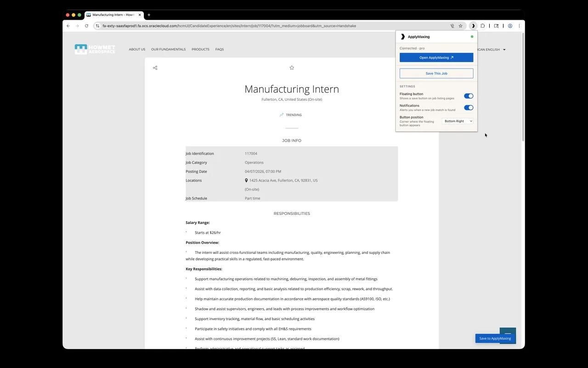The image size is (588, 368).
Task: Open the Chrome profile avatar
Action: click(x=510, y=26)
